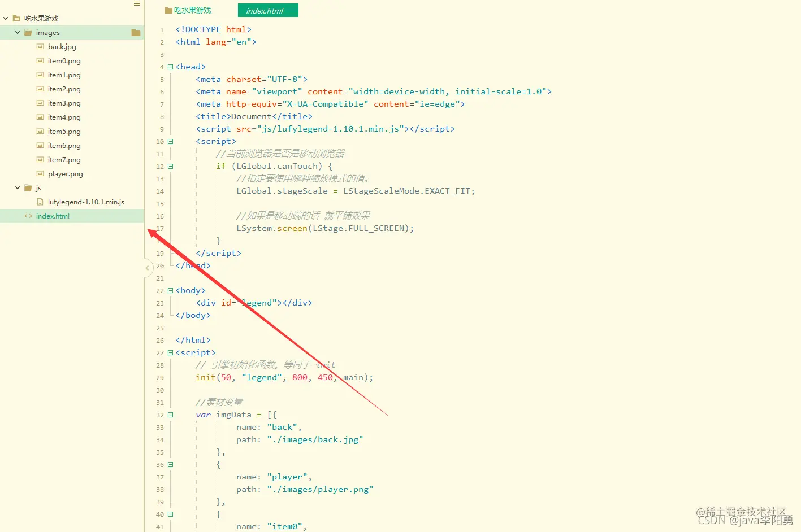
Task: Click the item5.png image file icon
Action: click(40, 132)
